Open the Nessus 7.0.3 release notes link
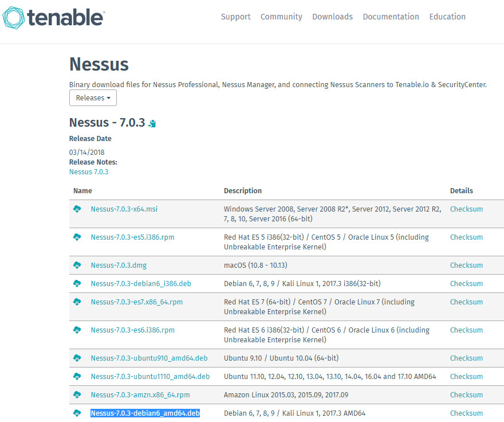Screen dimensions: 504x422 (89, 172)
